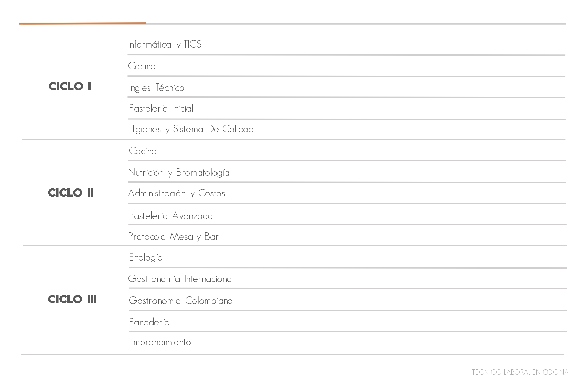Click Nutrición y Bromatología text

[x=179, y=173]
